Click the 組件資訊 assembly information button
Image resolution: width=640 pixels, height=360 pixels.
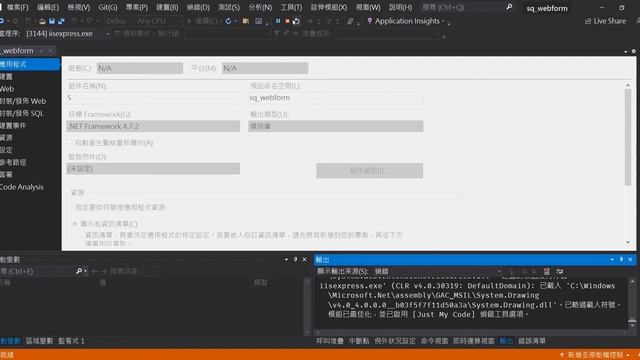click(x=369, y=171)
